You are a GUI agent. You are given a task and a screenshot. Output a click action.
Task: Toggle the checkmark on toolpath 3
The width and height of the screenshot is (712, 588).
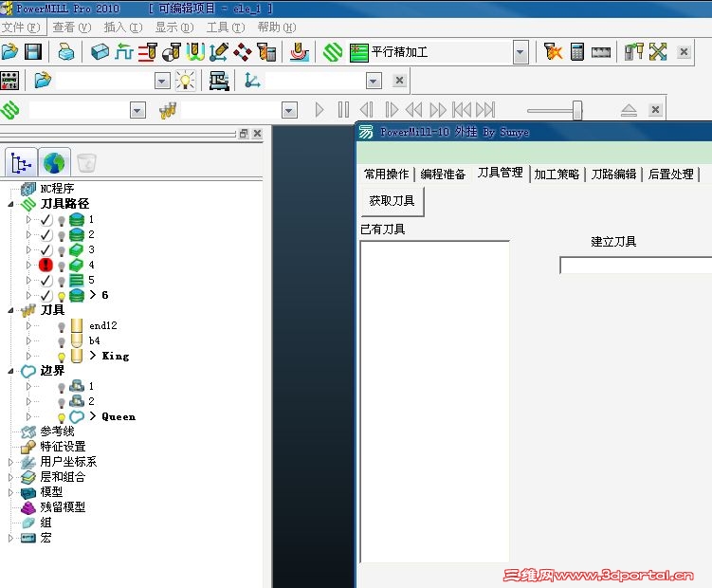point(46,250)
